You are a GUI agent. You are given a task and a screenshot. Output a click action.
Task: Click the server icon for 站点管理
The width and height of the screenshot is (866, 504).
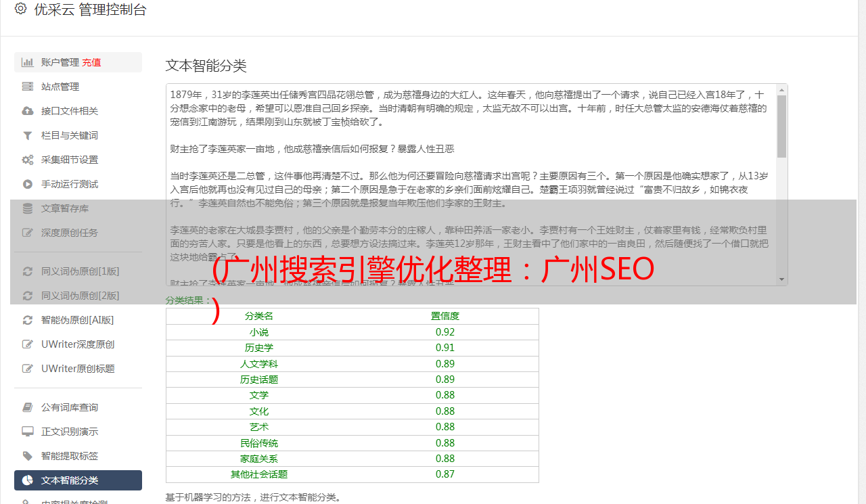(28, 87)
